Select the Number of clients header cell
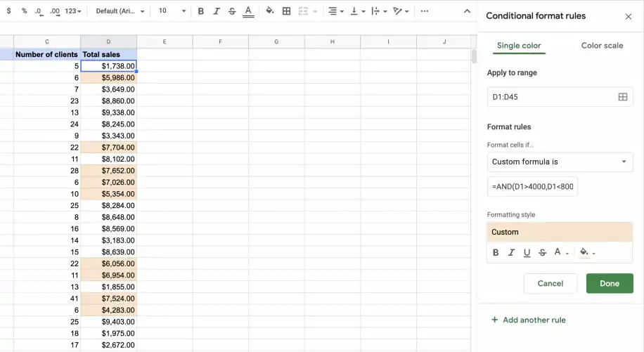The height and width of the screenshot is (352, 644). pos(47,55)
